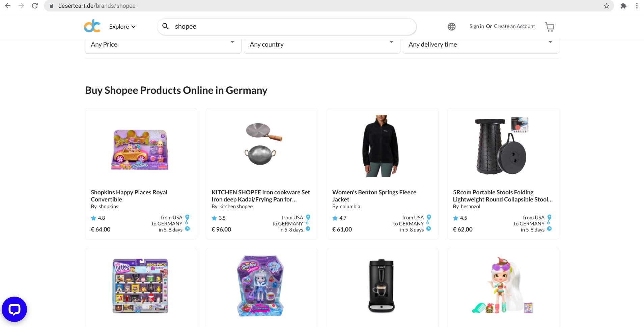Image resolution: width=644 pixels, height=327 pixels.
Task: Click the browser address bar URL
Action: tap(97, 6)
